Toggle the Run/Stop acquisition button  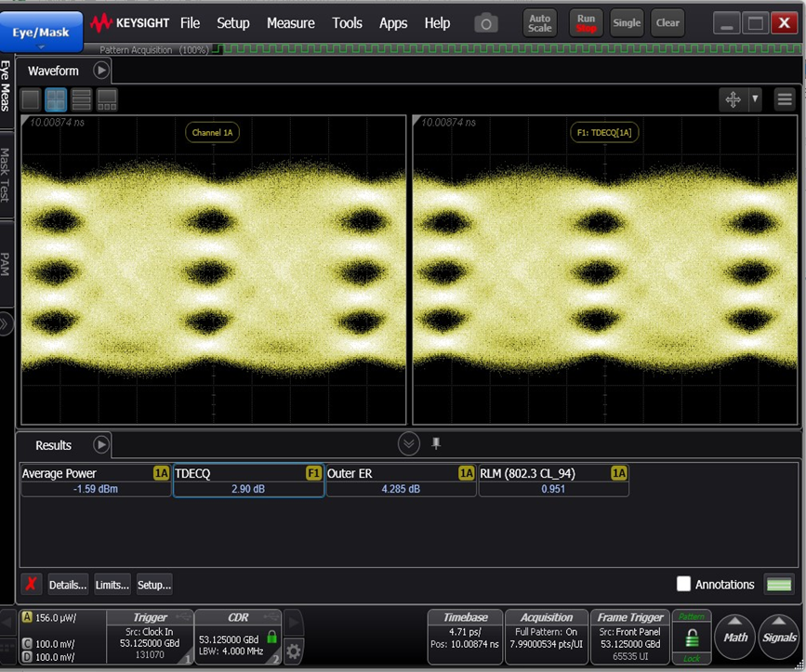pos(586,23)
